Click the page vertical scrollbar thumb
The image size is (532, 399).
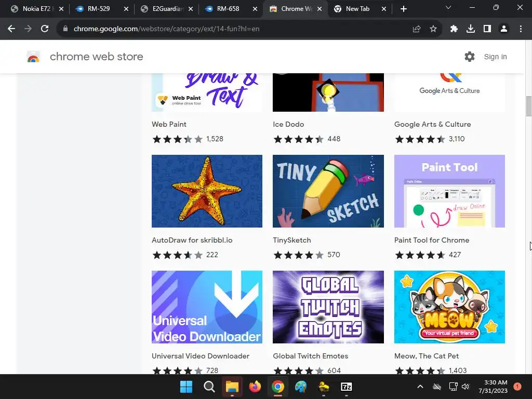coord(528,106)
